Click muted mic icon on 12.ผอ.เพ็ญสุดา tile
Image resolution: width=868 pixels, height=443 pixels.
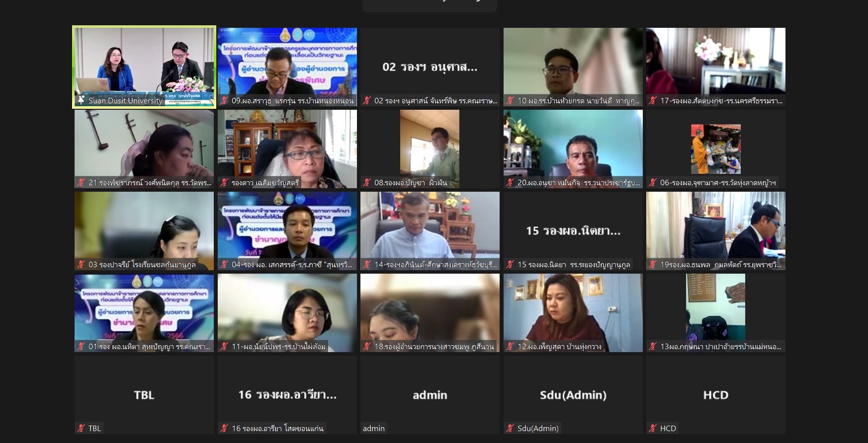(x=510, y=347)
